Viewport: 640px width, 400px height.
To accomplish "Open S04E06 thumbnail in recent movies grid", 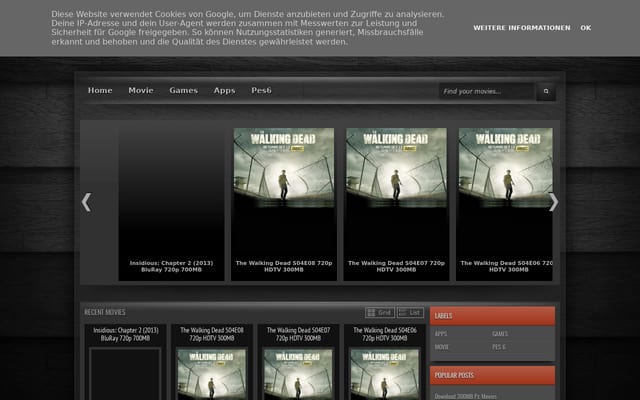I will point(385,374).
